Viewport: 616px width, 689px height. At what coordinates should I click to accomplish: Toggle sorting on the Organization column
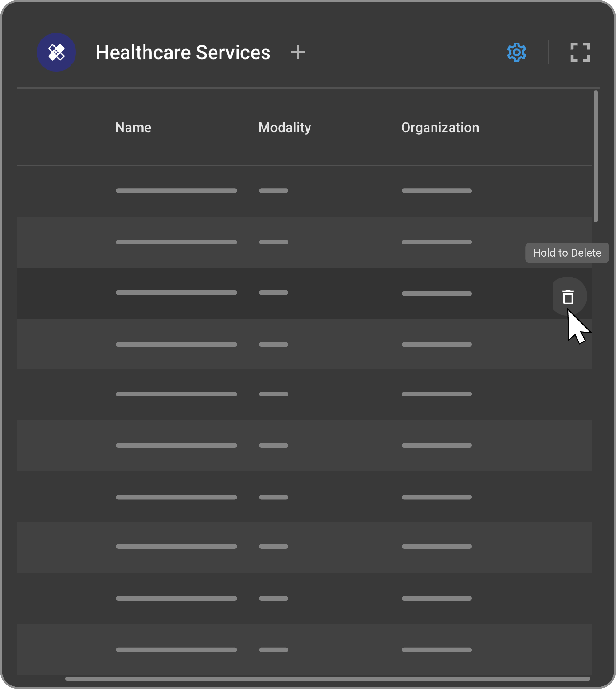coord(440,128)
